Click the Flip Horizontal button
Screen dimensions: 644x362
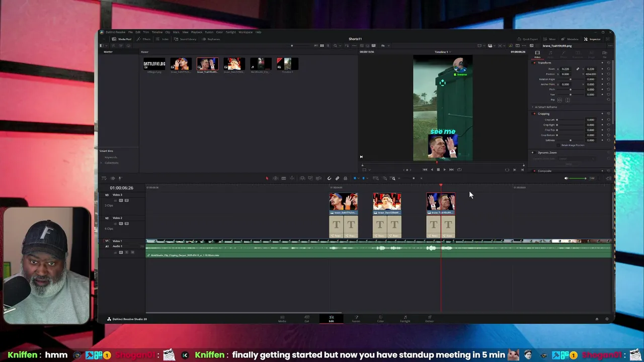click(x=559, y=100)
